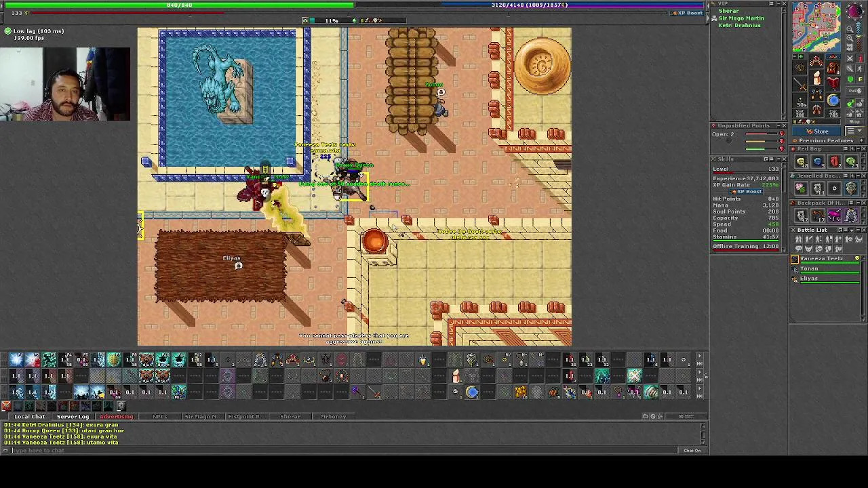Toggle offensive crossed-swords fight mode
The width and height of the screenshot is (868, 488).
[x=850, y=58]
